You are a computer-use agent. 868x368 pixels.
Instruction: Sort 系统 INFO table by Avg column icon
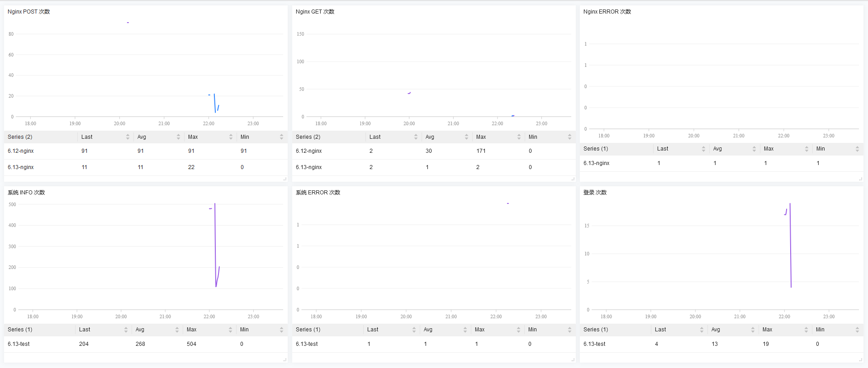[177, 330]
